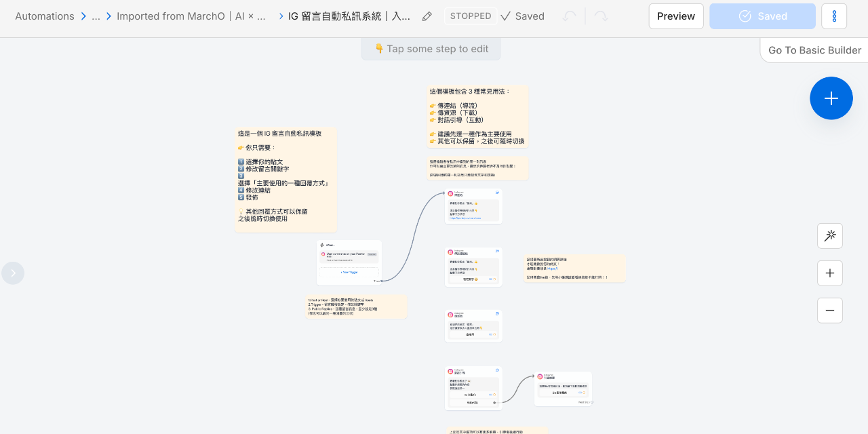868x434 pixels.
Task: Select the IG template instructions sticky note
Action: 285,180
